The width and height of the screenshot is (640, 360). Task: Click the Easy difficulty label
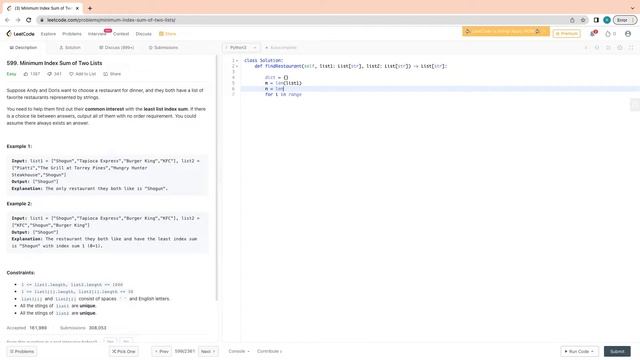(11, 74)
